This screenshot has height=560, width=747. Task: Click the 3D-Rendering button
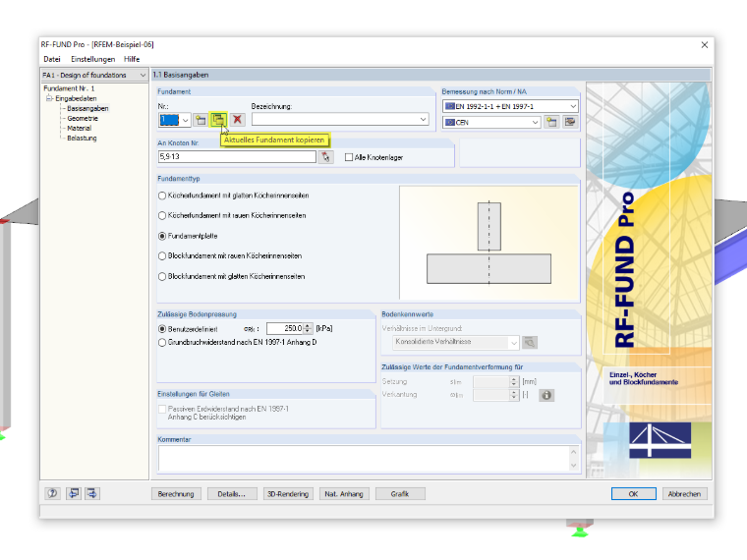pos(288,494)
